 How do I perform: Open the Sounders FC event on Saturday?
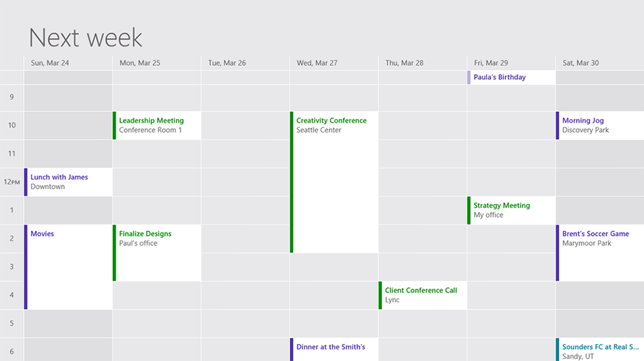pos(599,349)
